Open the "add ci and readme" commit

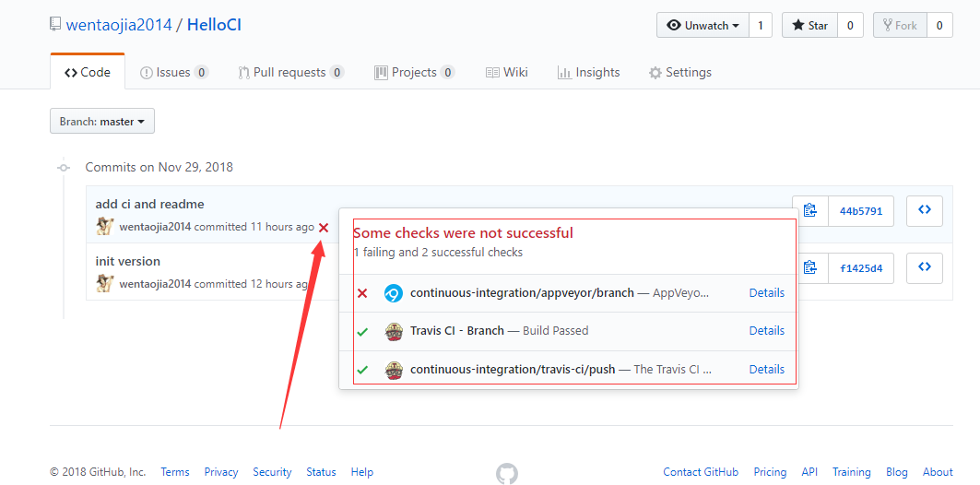pyautogui.click(x=150, y=205)
